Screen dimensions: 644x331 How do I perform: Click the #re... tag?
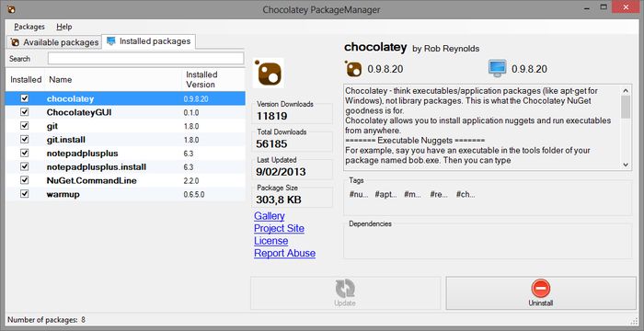(439, 194)
